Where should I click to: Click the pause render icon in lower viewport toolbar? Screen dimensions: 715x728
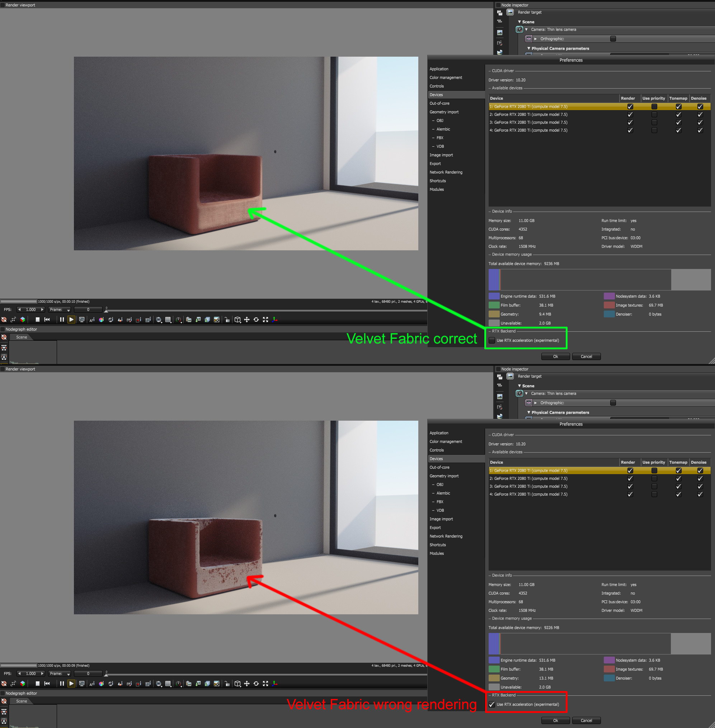(62, 684)
